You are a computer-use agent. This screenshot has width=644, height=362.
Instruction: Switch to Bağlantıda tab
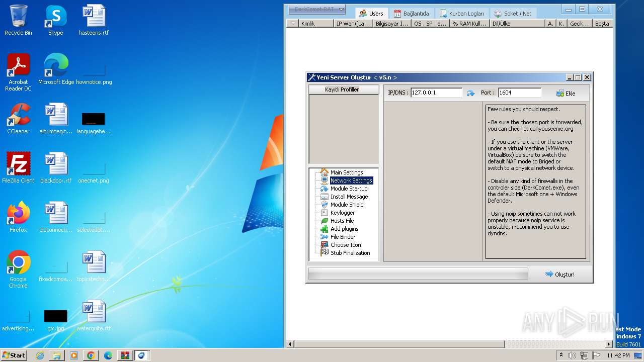(x=412, y=14)
